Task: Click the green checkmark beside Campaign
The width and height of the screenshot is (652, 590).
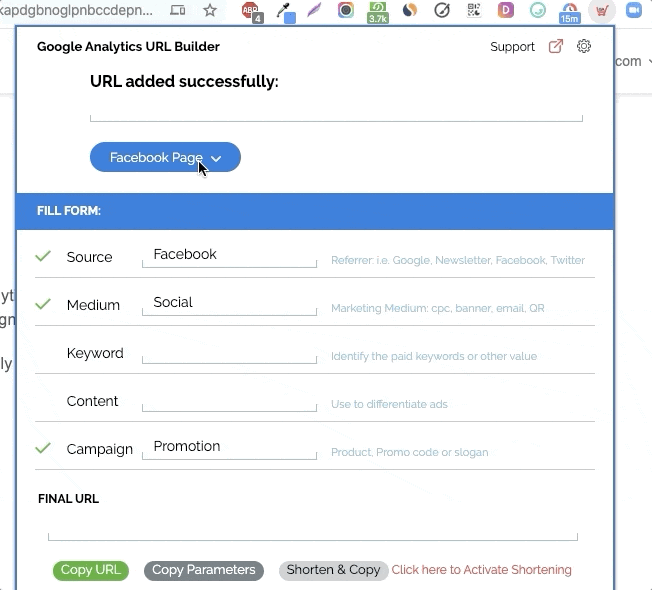Action: pyautogui.click(x=43, y=448)
